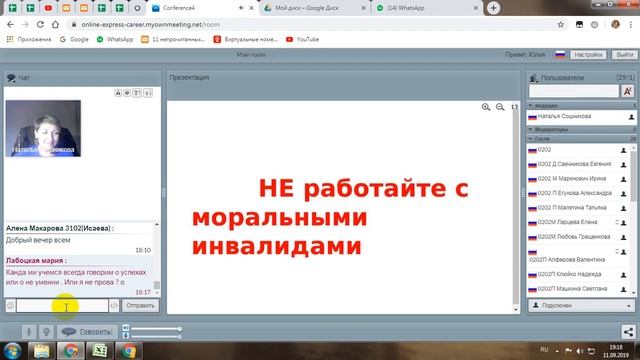Select guest 0202 П Малетина Татьяна
The height and width of the screenshot is (360, 640).
tap(572, 208)
